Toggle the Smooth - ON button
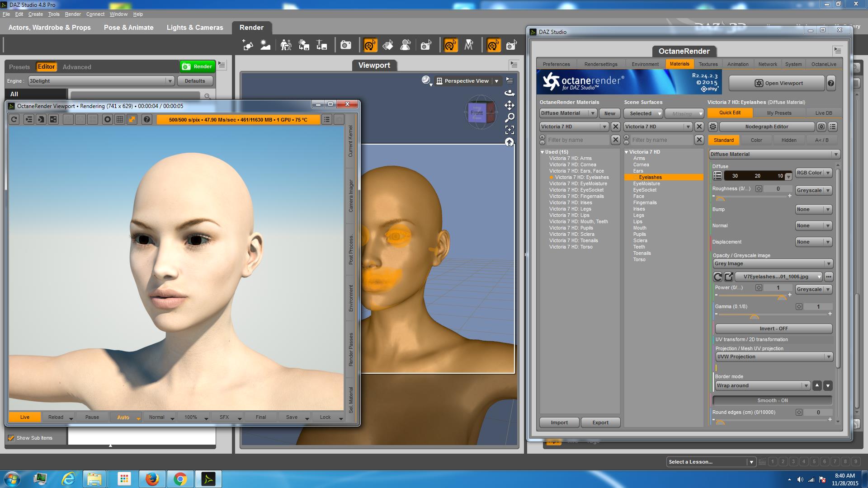 click(x=772, y=400)
